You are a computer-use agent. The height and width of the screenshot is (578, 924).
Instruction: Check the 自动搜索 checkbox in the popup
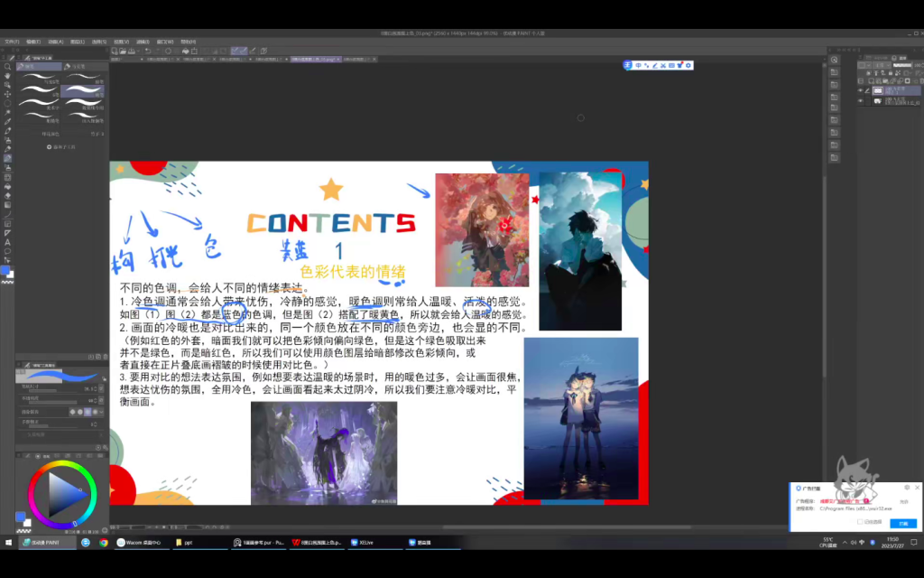[860, 521]
